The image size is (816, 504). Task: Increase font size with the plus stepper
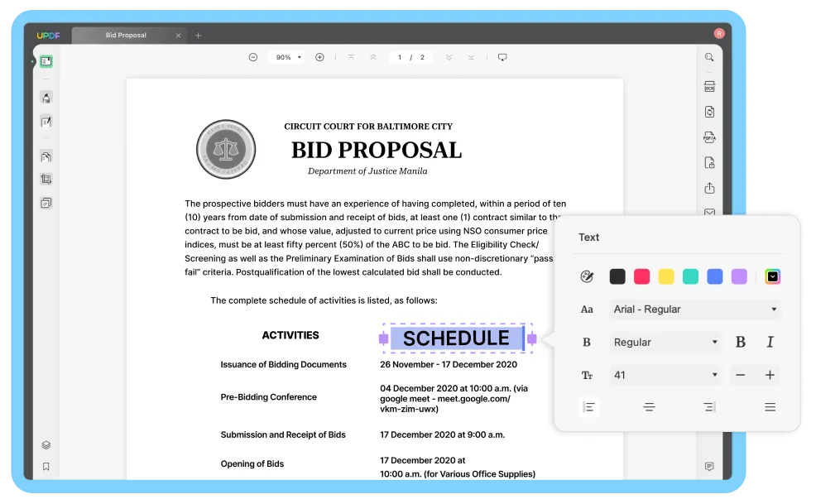tap(770, 375)
